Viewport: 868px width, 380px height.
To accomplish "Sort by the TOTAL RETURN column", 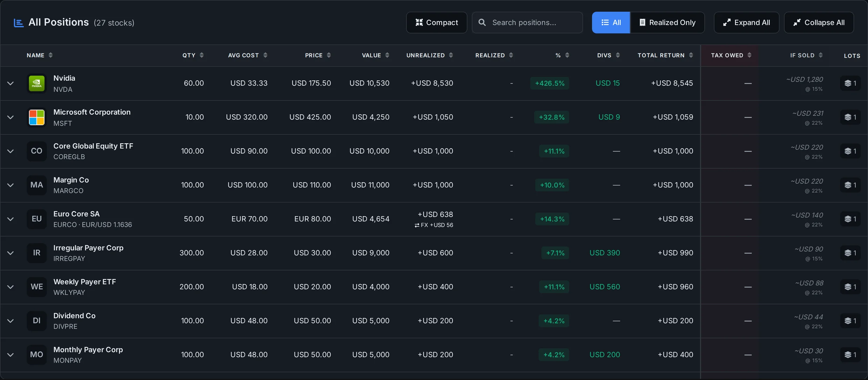I will (665, 55).
